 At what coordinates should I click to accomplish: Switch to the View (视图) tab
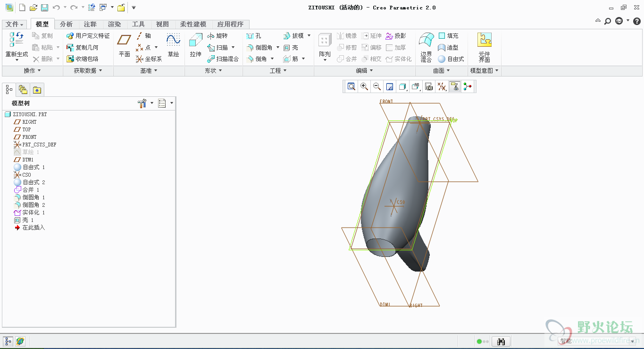coord(162,24)
